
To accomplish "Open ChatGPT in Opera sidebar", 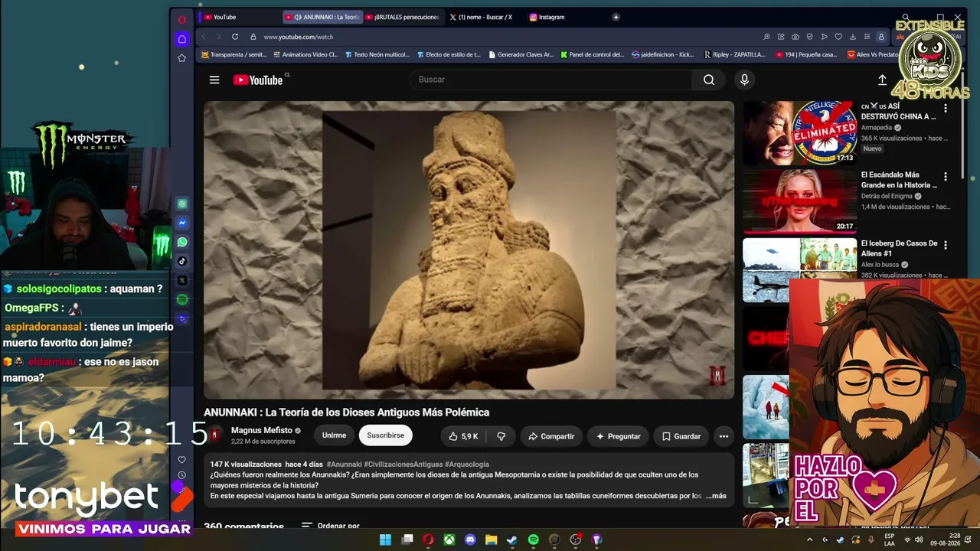I will coord(182,204).
